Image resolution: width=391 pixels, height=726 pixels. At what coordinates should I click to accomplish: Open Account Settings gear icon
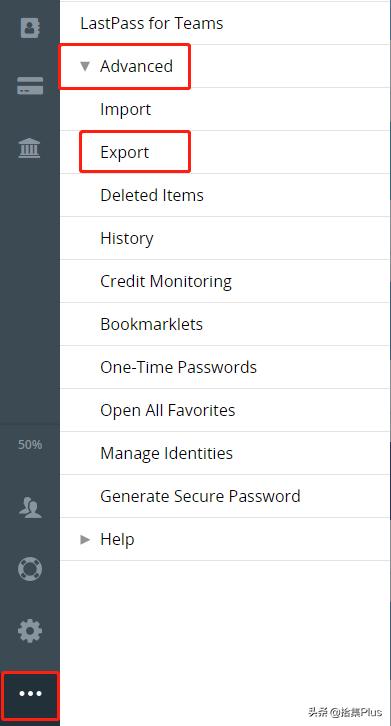point(30,631)
